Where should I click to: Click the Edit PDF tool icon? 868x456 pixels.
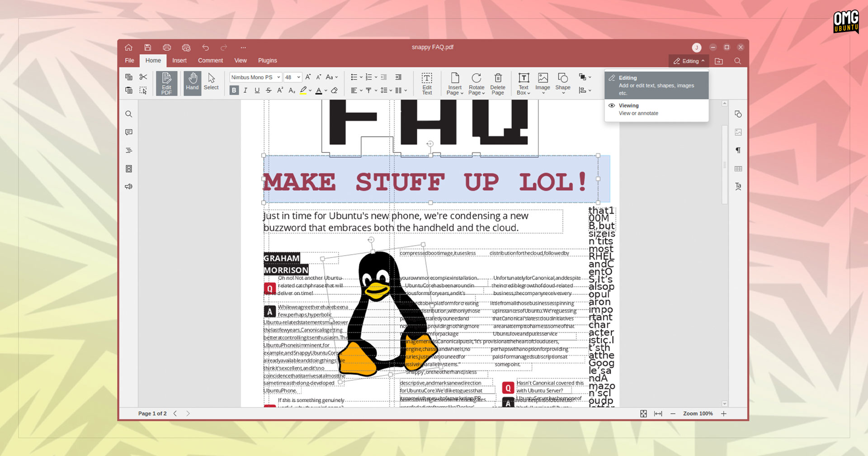tap(166, 83)
